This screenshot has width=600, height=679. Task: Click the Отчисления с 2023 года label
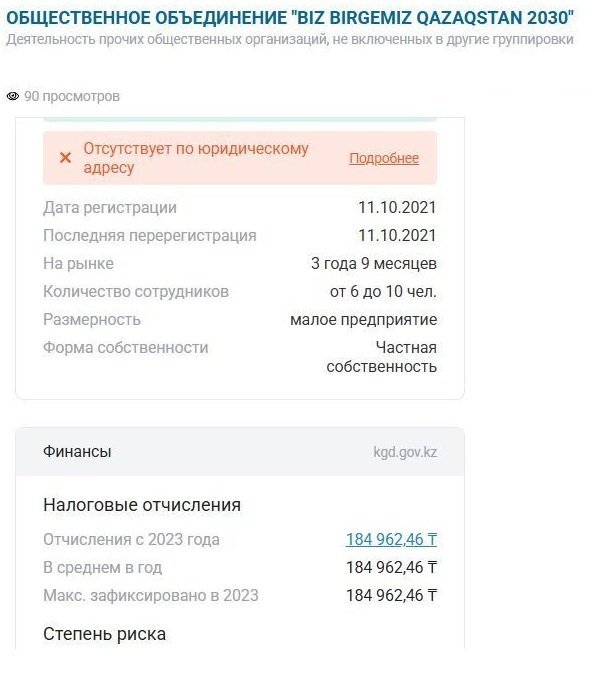tap(131, 540)
